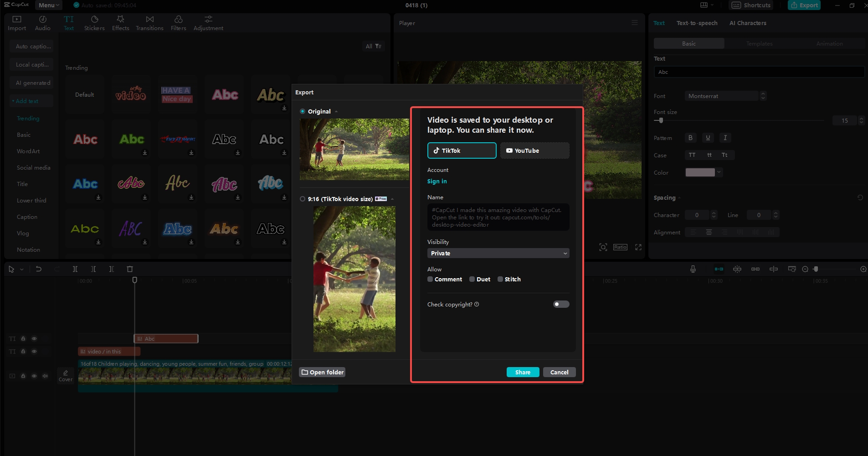Image resolution: width=868 pixels, height=456 pixels.
Task: Check the Comment checkbox under Allow
Action: (430, 279)
